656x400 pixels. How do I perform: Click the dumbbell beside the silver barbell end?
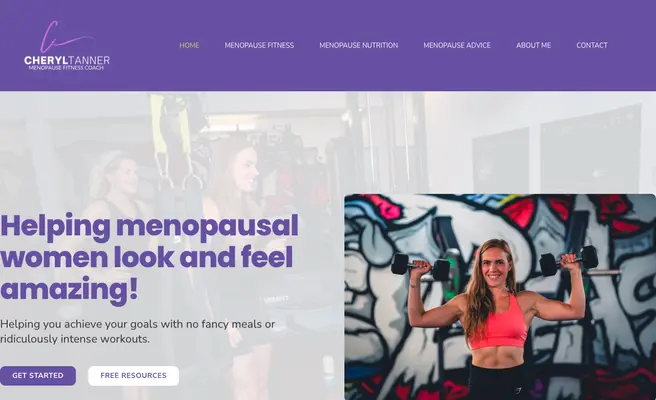click(x=569, y=260)
